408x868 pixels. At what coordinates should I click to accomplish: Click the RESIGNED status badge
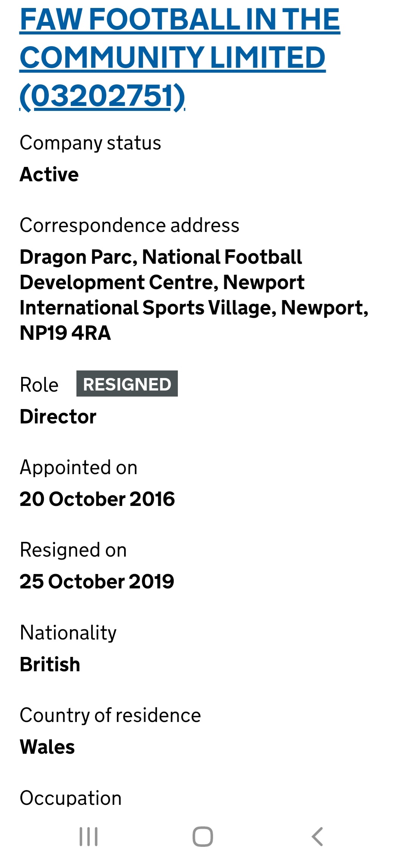(127, 384)
